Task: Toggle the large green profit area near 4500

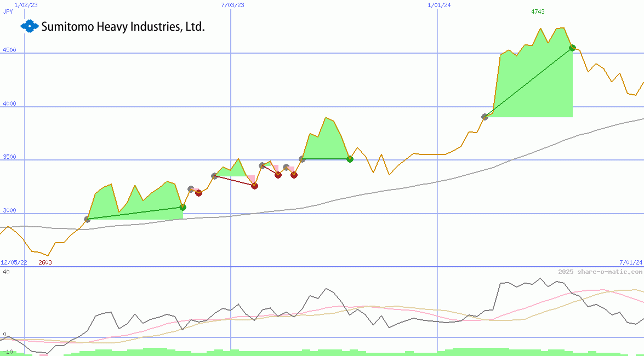Action: (532, 82)
